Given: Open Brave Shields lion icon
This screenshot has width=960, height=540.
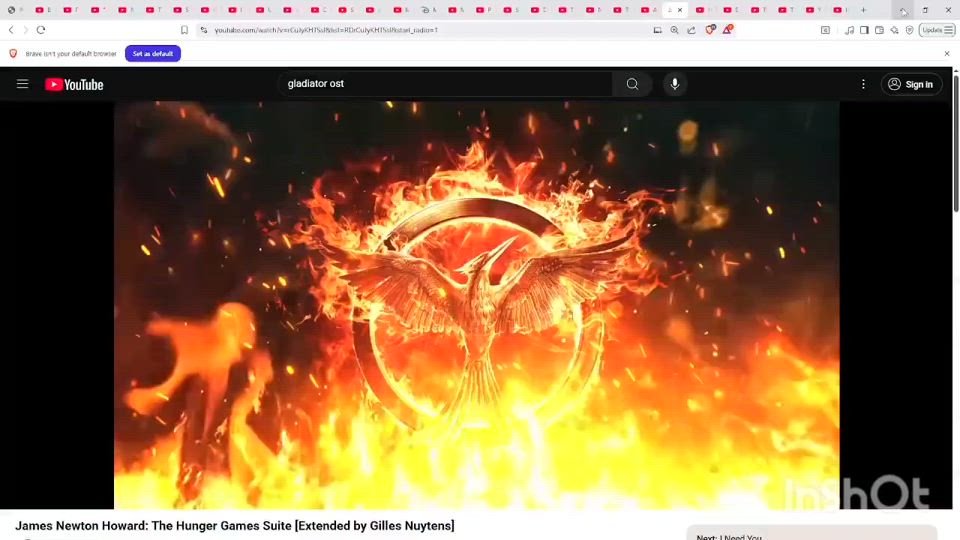Looking at the screenshot, I should point(710,30).
